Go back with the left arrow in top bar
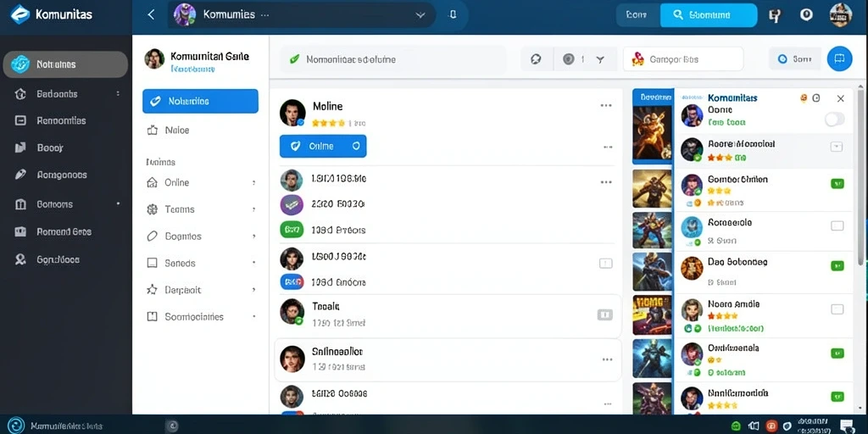This screenshot has width=868, height=434. click(151, 15)
